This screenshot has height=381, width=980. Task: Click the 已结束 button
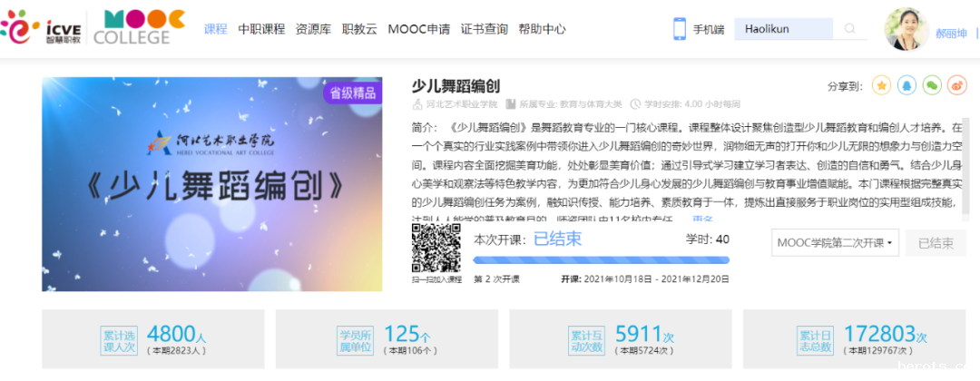click(936, 243)
